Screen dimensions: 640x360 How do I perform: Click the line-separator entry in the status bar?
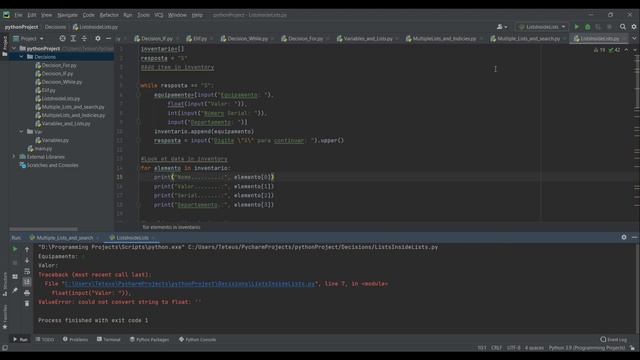[x=496, y=348]
